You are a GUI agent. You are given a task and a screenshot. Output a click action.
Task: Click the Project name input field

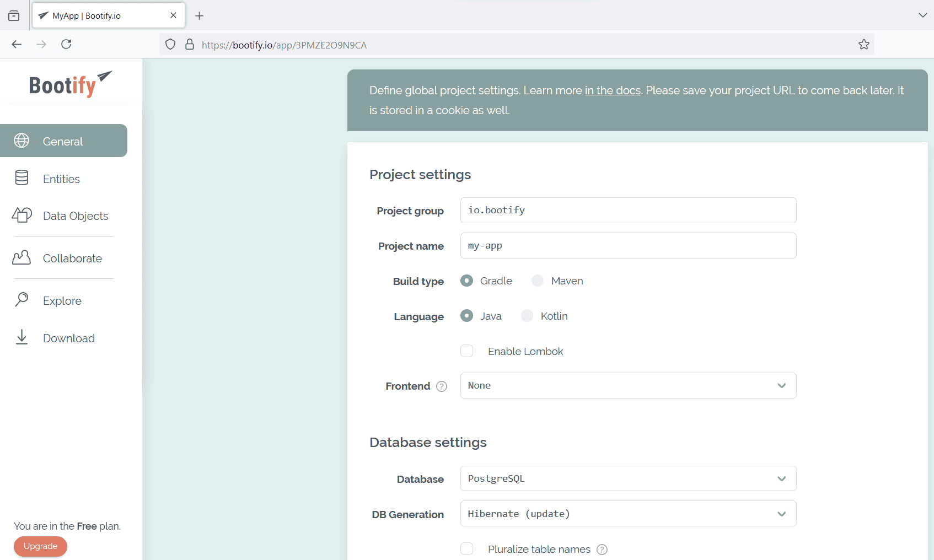click(x=628, y=246)
